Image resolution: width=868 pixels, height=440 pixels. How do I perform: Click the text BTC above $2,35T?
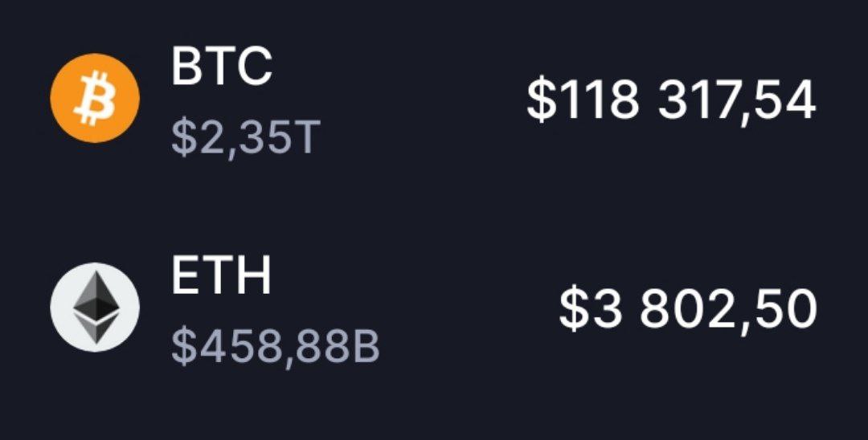222,67
